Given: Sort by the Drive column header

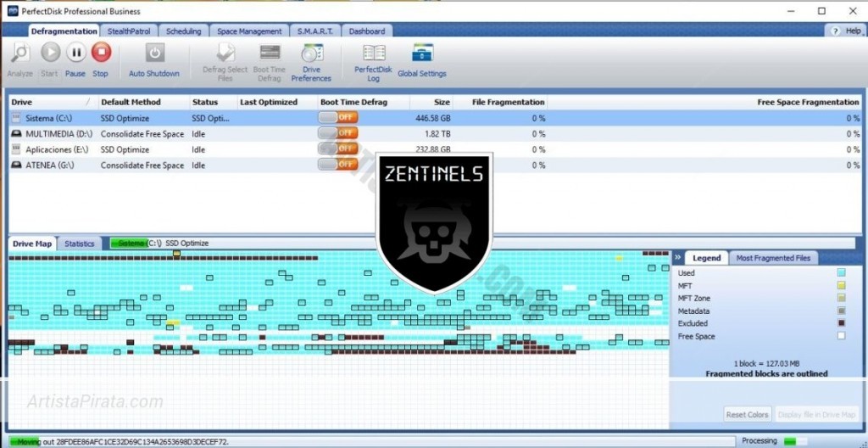Looking at the screenshot, I should pyautogui.click(x=53, y=102).
